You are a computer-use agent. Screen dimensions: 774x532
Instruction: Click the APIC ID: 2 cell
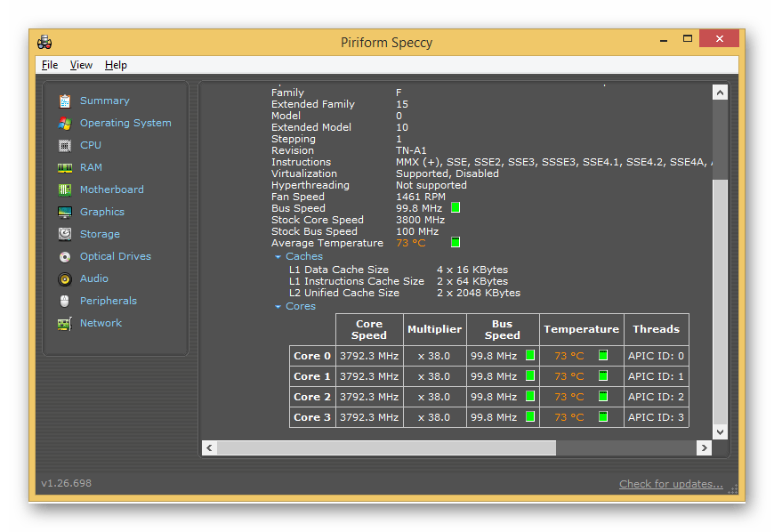656,397
